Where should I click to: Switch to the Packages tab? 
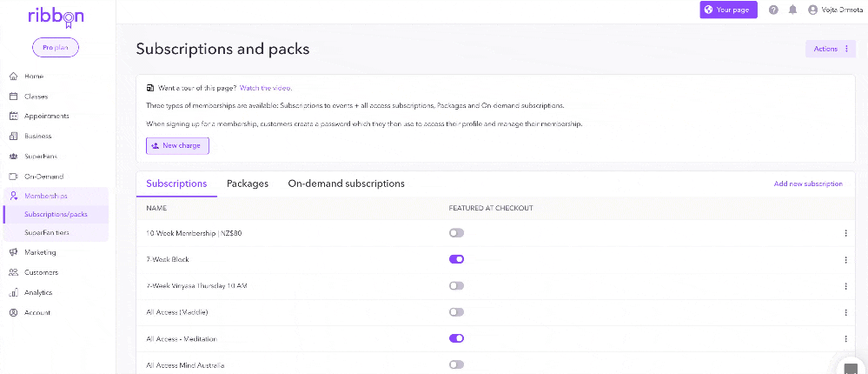click(x=248, y=184)
